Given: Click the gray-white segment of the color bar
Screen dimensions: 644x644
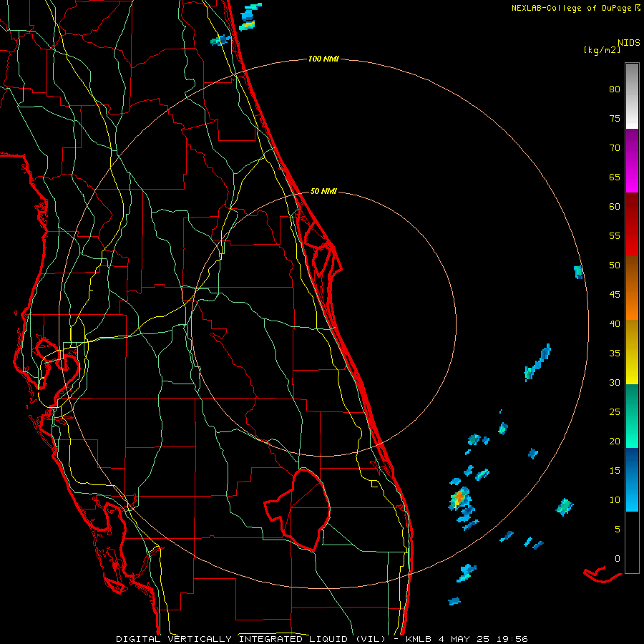Looking at the screenshot, I should (632, 96).
